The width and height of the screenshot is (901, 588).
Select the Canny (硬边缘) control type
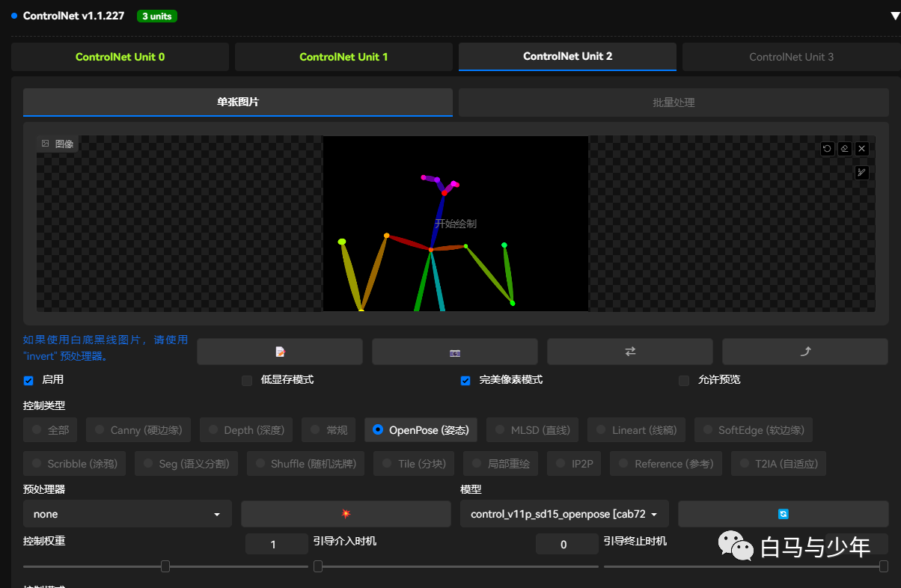tap(138, 430)
